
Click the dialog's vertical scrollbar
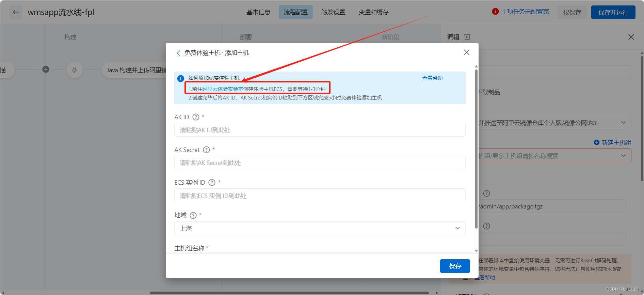(x=476, y=149)
